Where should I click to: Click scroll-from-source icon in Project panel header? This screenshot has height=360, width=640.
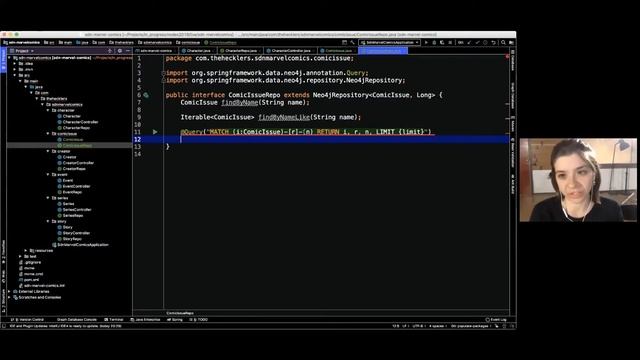pos(110,51)
